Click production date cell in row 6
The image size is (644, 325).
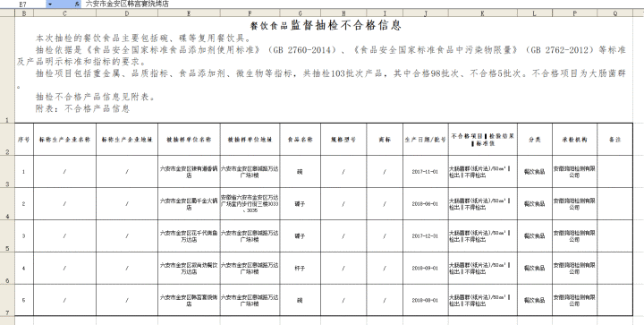(x=426, y=269)
